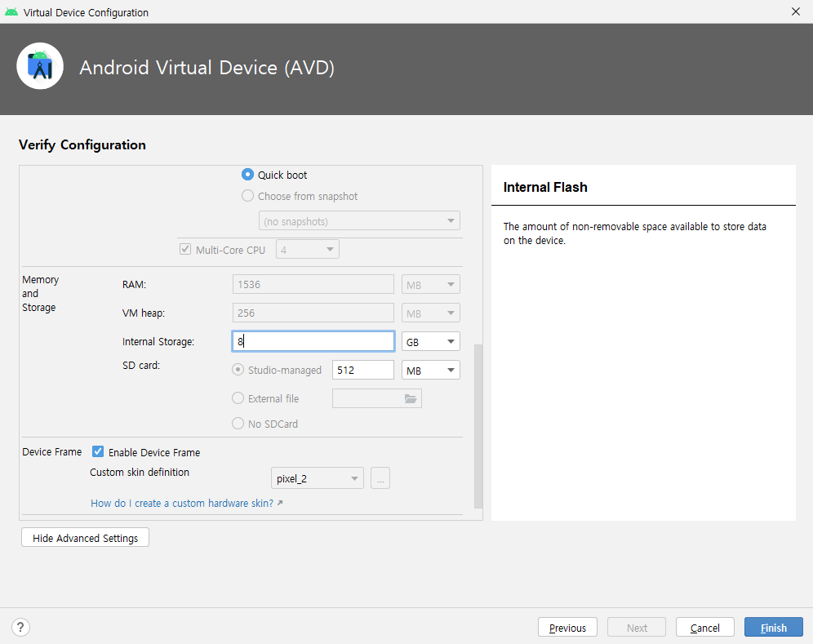Open the pixel_2 custom skin dropdown

(318, 478)
